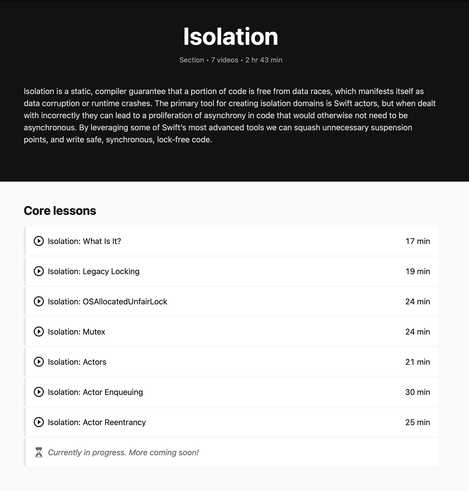Click play icon for Actor Reentrancy lesson
This screenshot has width=469, height=491.
coord(39,422)
